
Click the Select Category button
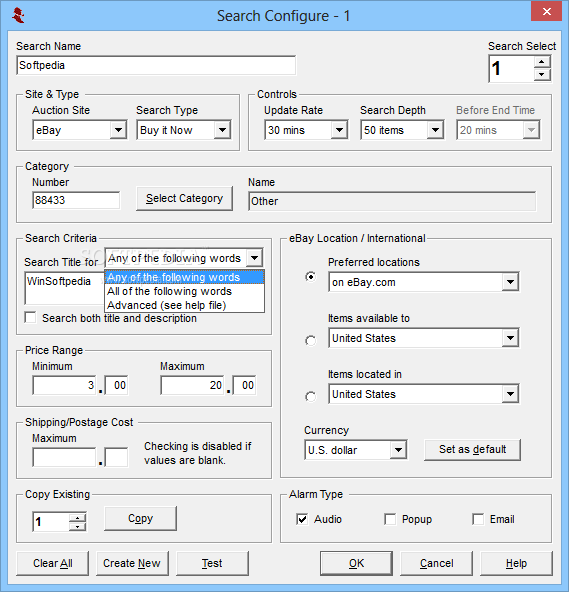pos(184,199)
